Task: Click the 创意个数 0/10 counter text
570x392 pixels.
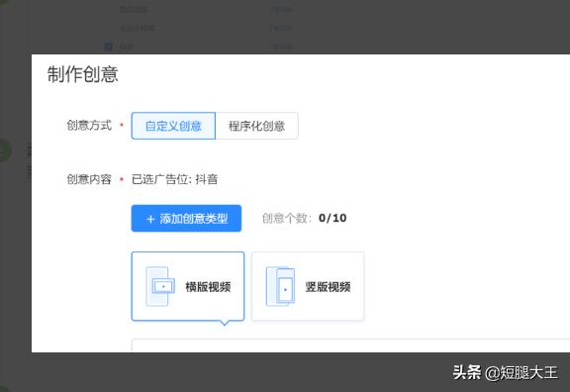Action: (304, 218)
